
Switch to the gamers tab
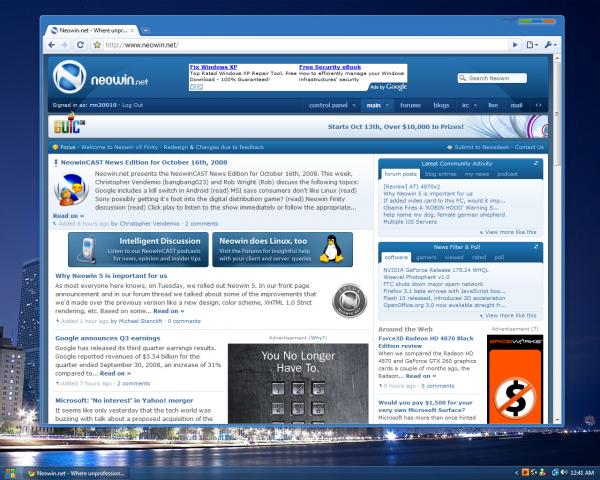[426, 257]
